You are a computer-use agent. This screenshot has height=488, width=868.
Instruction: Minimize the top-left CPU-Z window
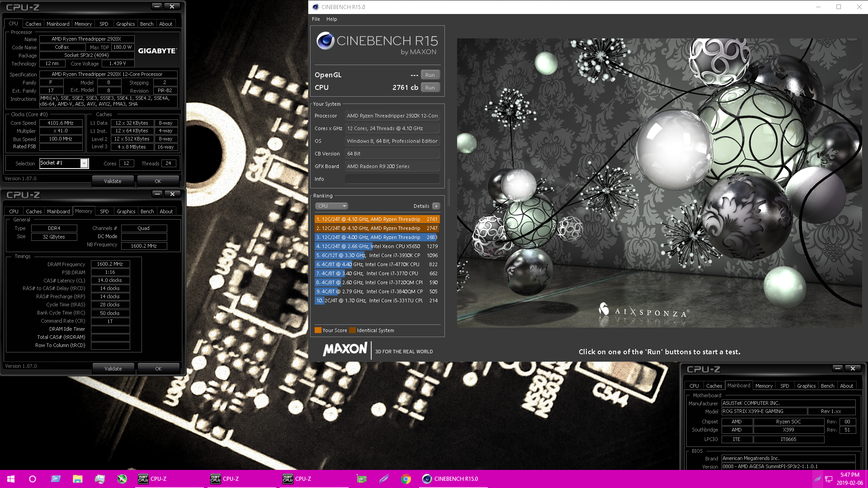pyautogui.click(x=157, y=6)
